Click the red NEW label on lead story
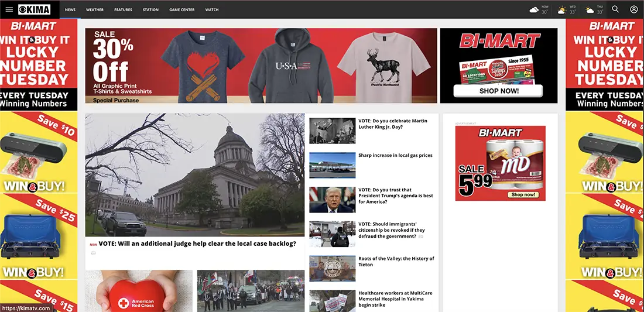This screenshot has width=644, height=312. pyautogui.click(x=93, y=245)
